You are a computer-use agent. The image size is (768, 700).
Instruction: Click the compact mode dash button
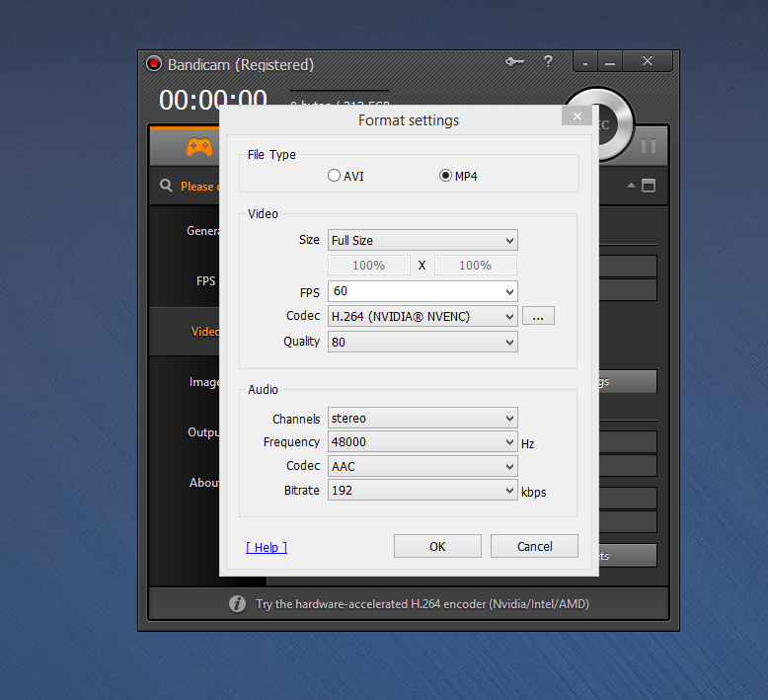tap(585, 62)
